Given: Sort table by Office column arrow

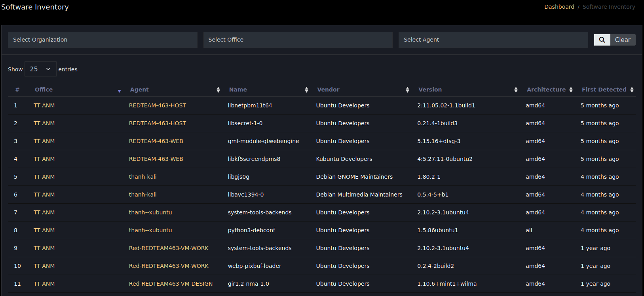Looking at the screenshot, I should 119,91.
